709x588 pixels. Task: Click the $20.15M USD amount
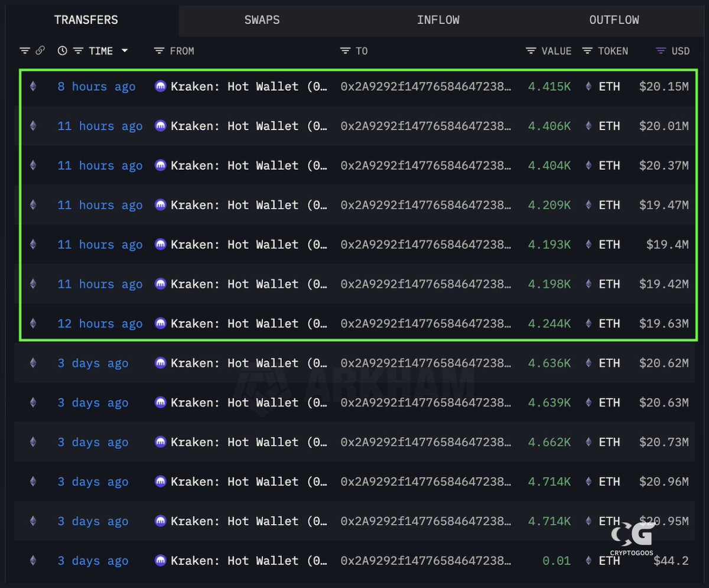(664, 86)
